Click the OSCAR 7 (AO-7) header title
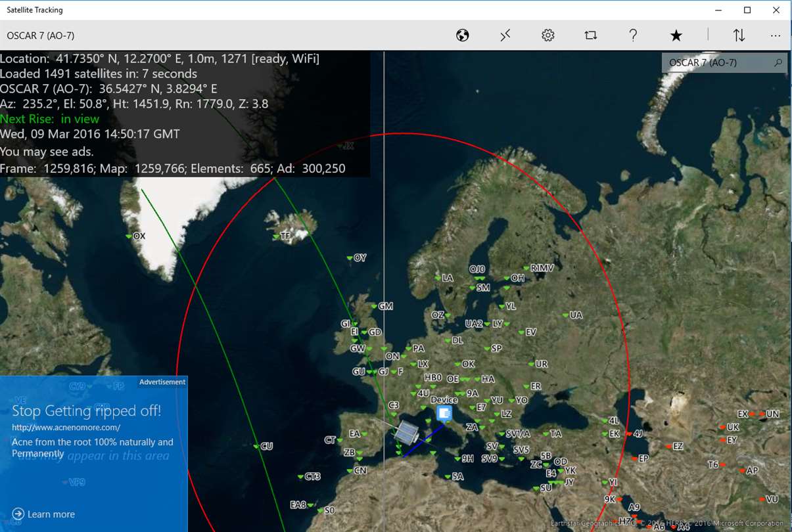This screenshot has width=792, height=532. pos(41,35)
